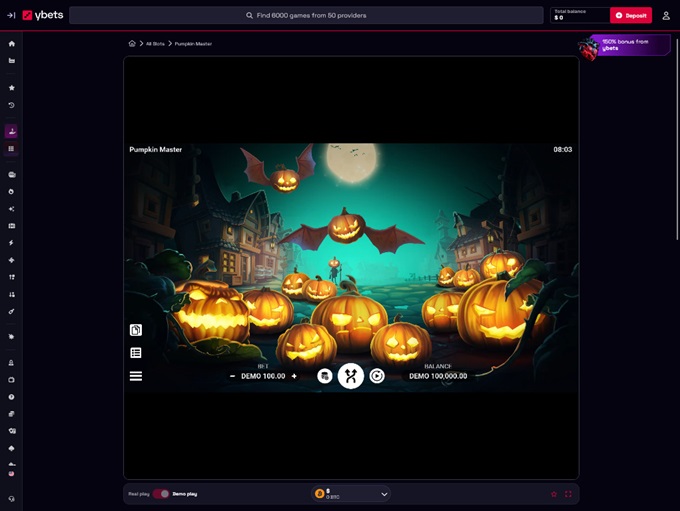Enter fullscreen mode for the game
The width and height of the screenshot is (680, 511).
point(569,494)
